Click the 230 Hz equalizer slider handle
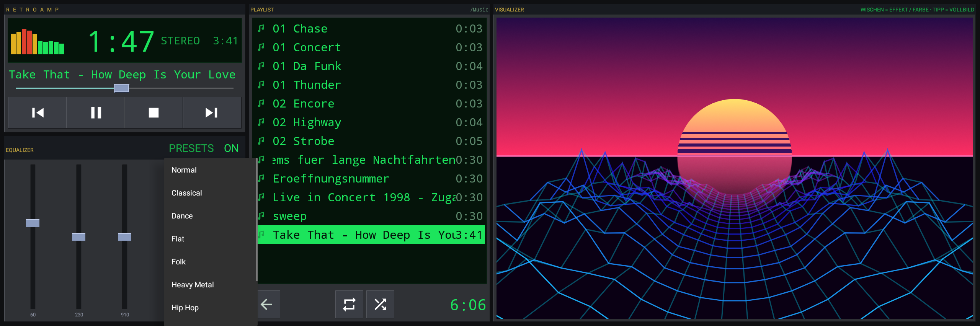The height and width of the screenshot is (326, 980). tap(79, 237)
